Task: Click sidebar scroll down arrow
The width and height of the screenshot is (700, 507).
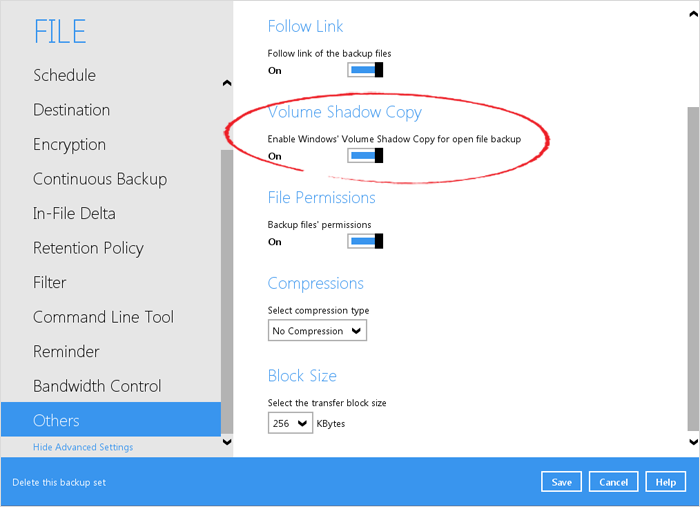Action: (227, 442)
